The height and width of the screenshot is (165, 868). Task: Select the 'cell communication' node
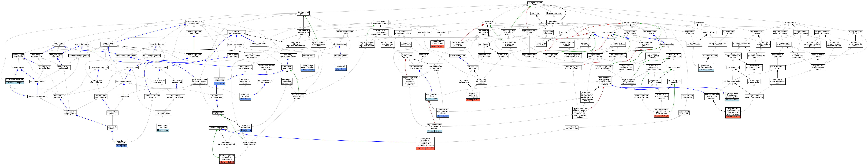[x=610, y=33]
